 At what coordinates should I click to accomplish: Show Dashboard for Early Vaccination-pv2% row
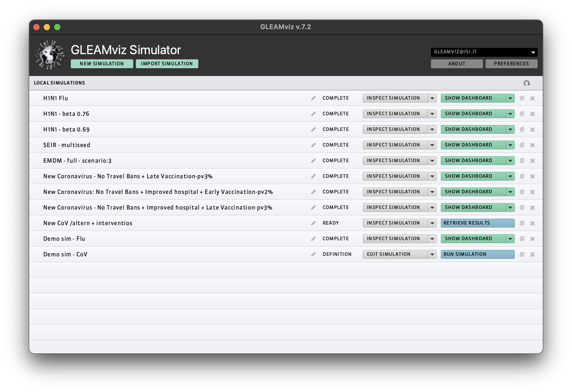(x=473, y=192)
